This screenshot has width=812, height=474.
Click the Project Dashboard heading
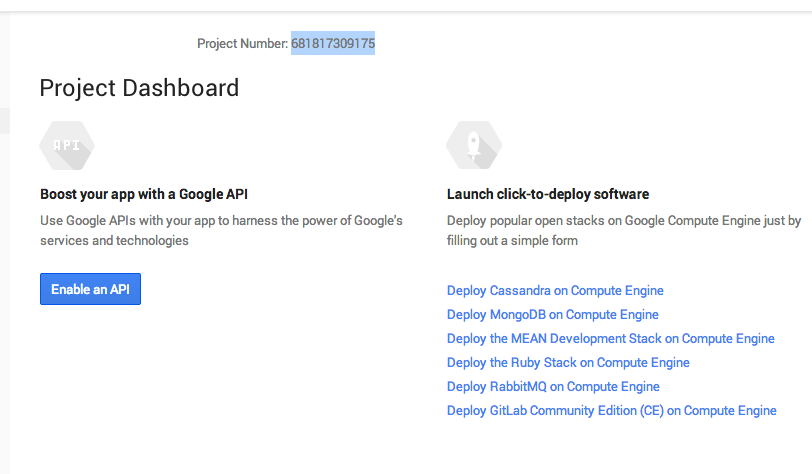tap(139, 88)
